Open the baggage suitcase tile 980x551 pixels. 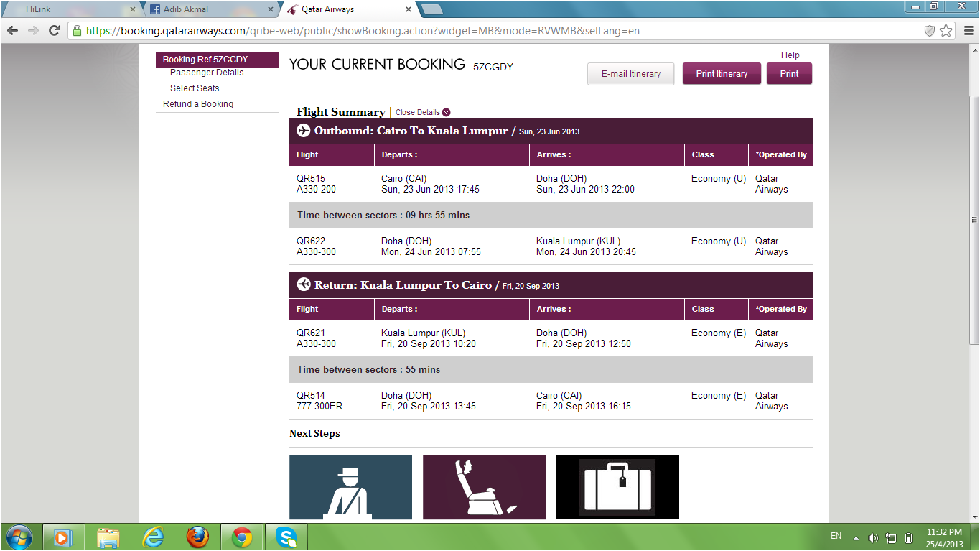[617, 487]
